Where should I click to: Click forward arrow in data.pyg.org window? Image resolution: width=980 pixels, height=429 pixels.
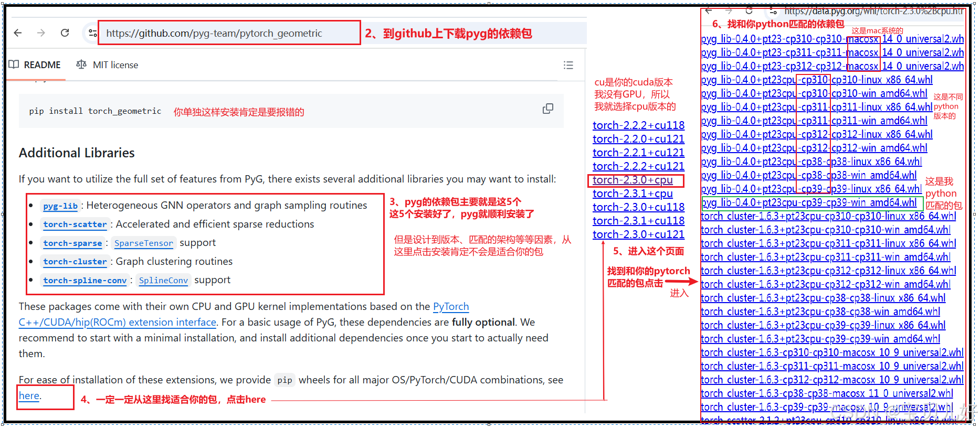[729, 10]
